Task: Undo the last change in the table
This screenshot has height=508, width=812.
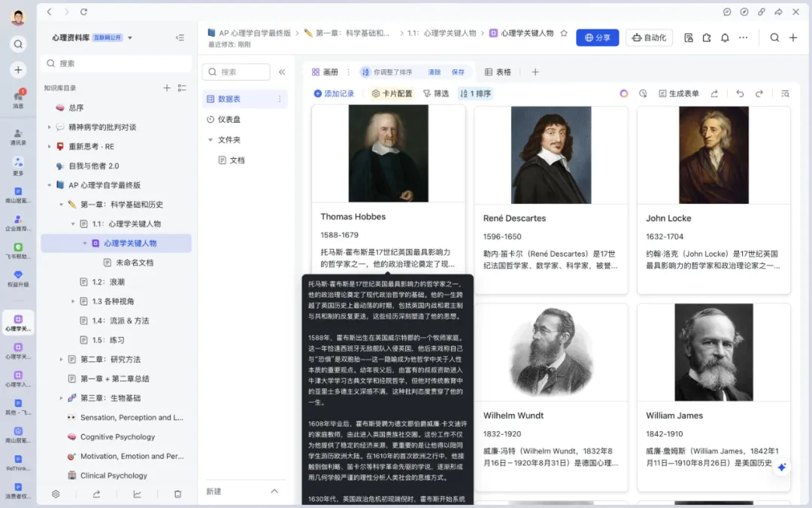Action: (740, 92)
